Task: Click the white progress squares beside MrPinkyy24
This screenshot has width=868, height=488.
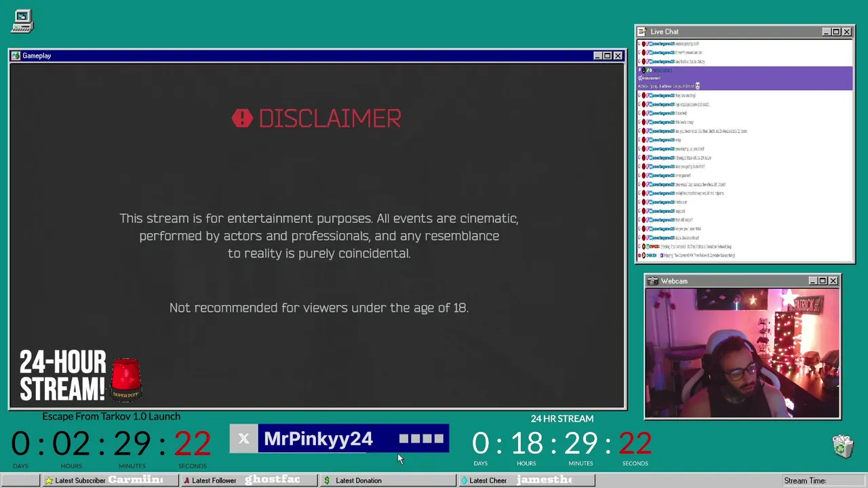Action: pos(421,439)
